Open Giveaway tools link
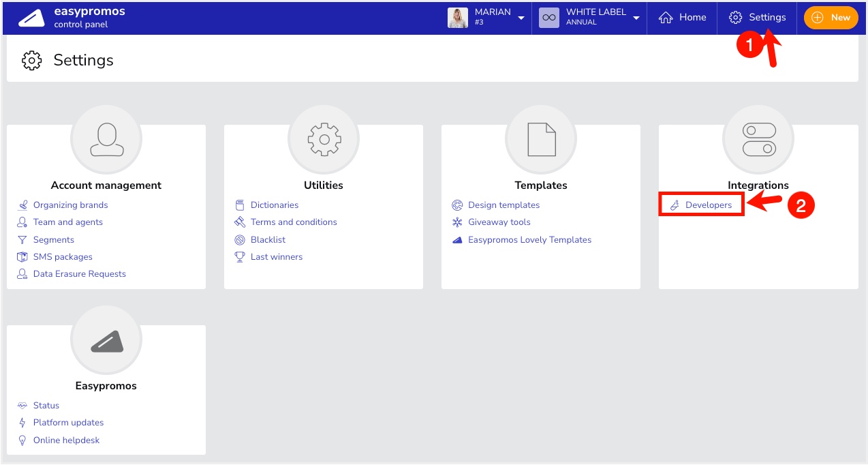868x465 pixels. coord(499,222)
